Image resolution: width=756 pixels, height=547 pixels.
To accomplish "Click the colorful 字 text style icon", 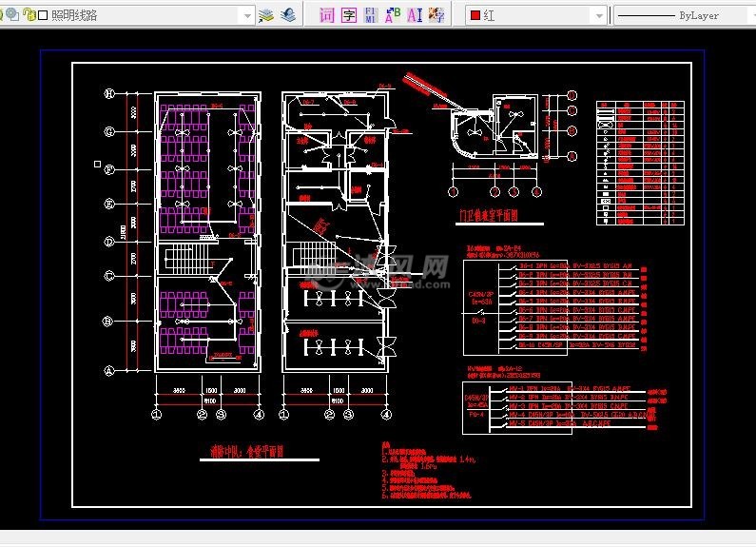I will coord(436,15).
